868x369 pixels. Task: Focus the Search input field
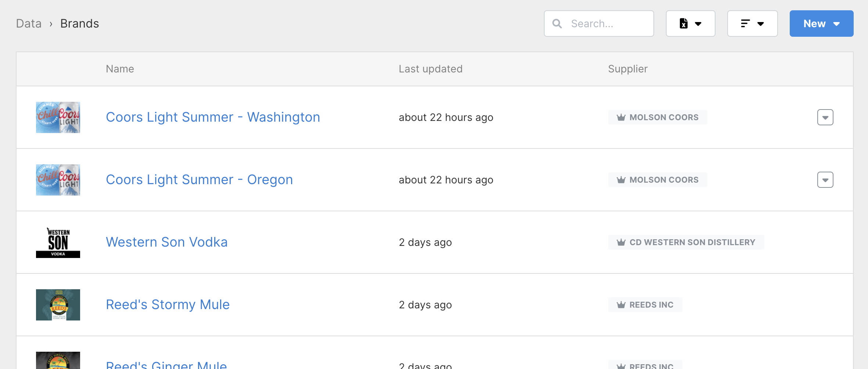(x=599, y=24)
